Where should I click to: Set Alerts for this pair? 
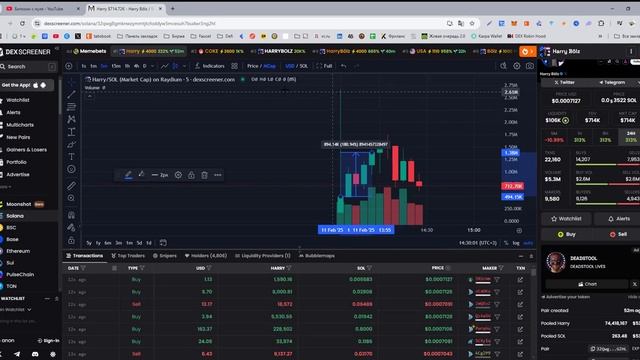[x=618, y=219]
